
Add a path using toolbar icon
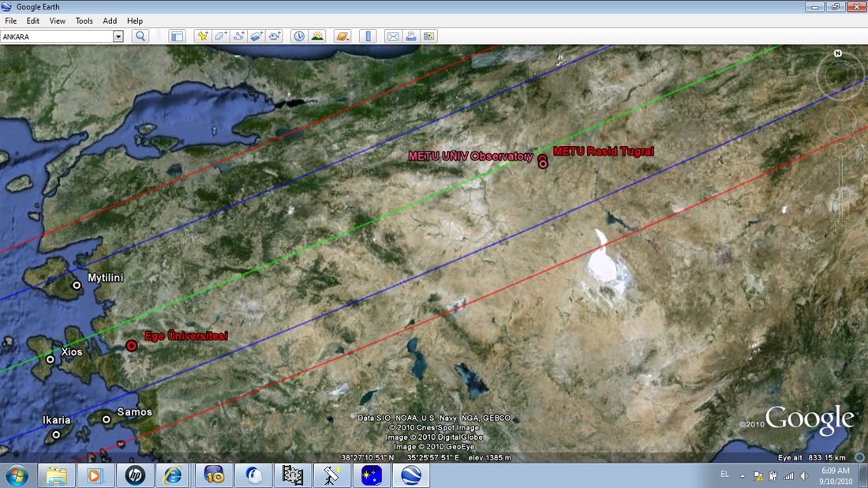(x=239, y=36)
